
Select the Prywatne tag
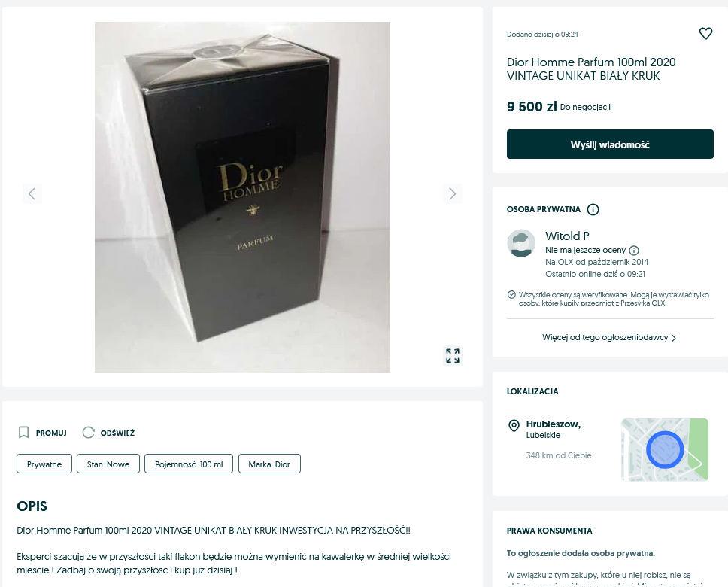(44, 464)
